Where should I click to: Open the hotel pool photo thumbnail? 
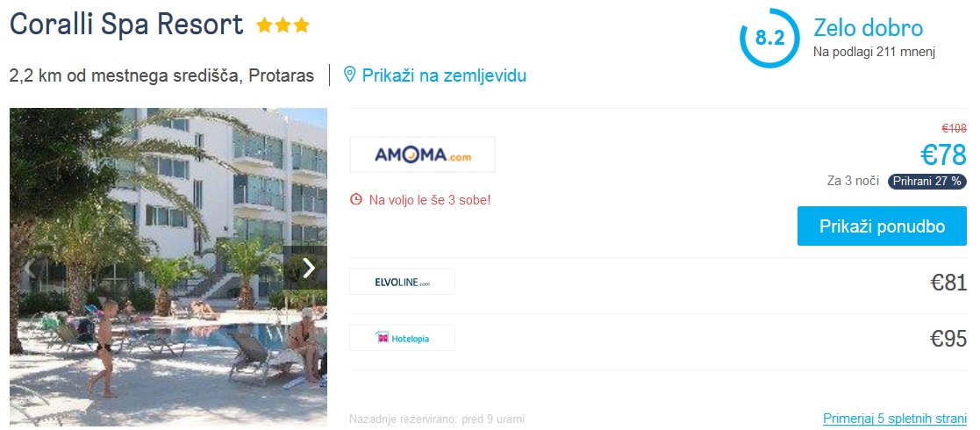click(168, 267)
